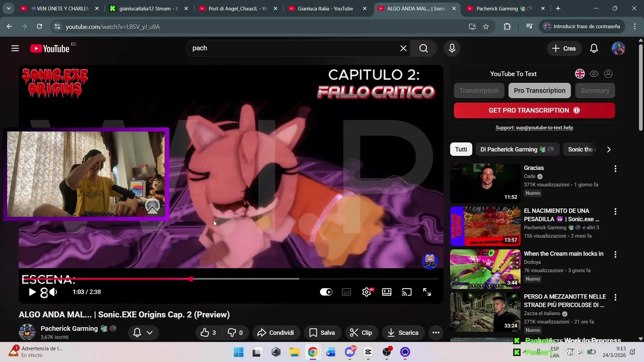Mute the video volume speaker

click(x=53, y=292)
